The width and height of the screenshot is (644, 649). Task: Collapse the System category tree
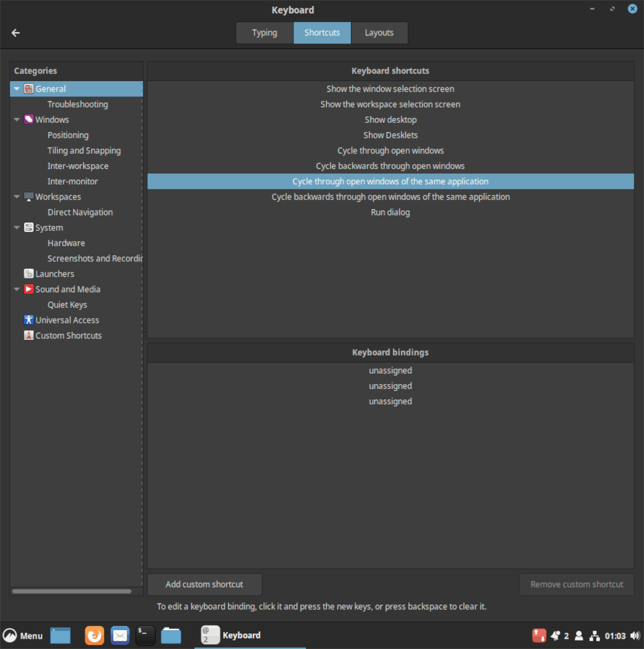(16, 227)
